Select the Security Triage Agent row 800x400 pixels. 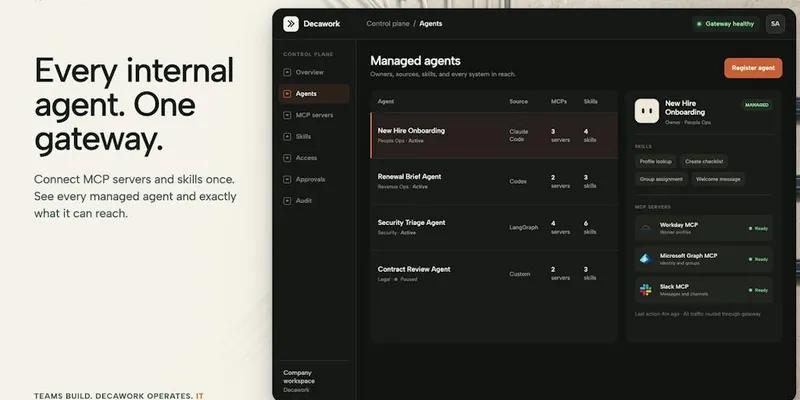point(494,228)
